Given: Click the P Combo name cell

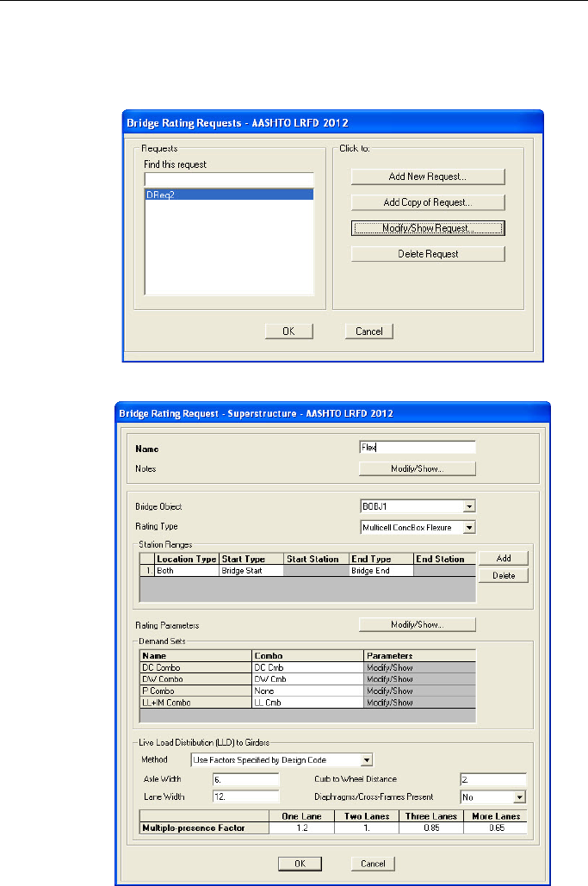Looking at the screenshot, I should click(195, 691).
